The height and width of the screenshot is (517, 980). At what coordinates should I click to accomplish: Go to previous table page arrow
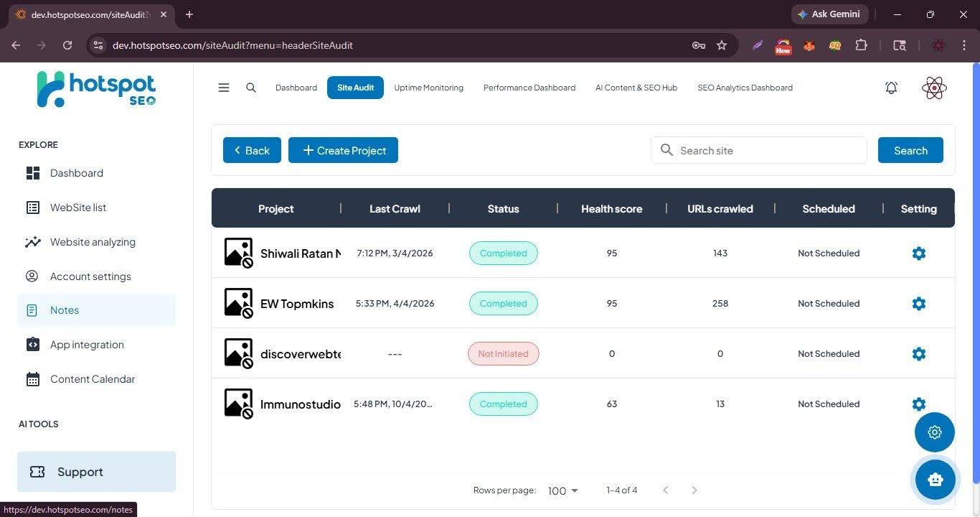[x=666, y=490]
